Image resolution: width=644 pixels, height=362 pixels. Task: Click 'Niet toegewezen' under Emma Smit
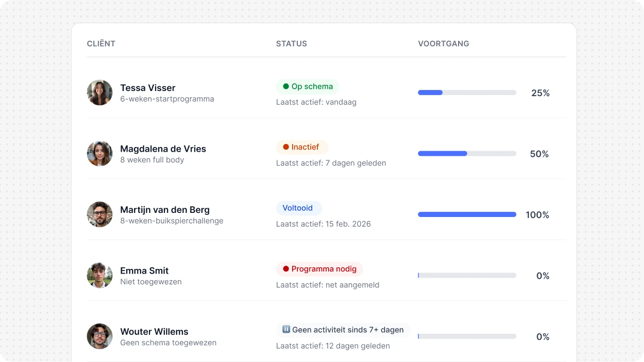coord(151,282)
